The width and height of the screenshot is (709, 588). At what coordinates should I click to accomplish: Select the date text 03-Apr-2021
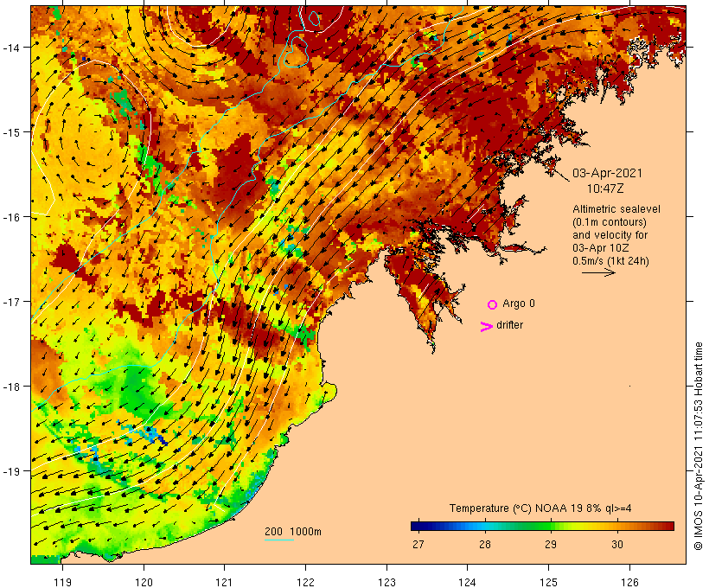tap(607, 173)
